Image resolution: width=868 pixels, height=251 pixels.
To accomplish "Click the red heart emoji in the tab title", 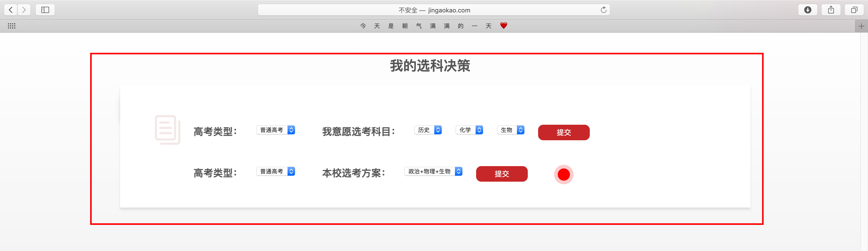I will tap(503, 26).
